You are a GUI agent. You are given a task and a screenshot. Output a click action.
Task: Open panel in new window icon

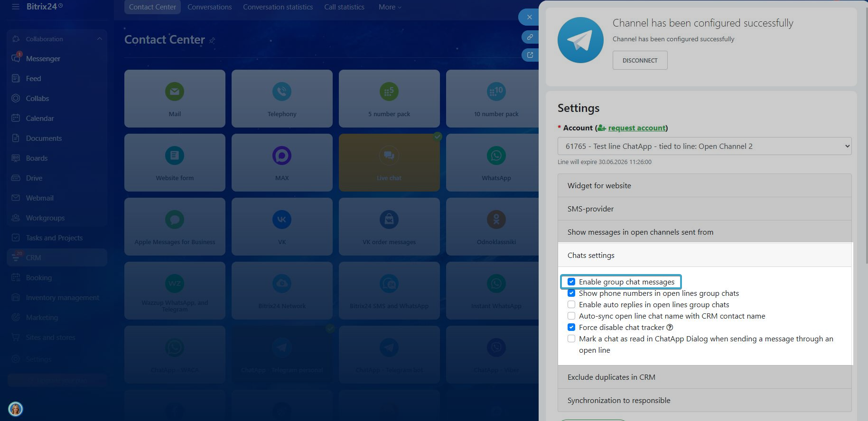pyautogui.click(x=530, y=55)
